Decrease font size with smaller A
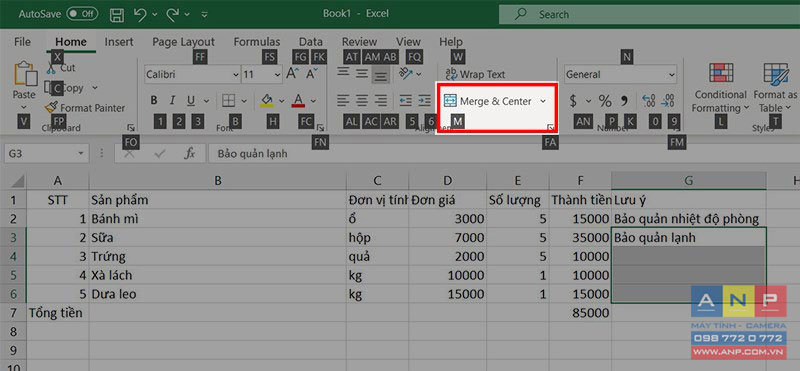Screen dimensions: 800x371 click(312, 74)
